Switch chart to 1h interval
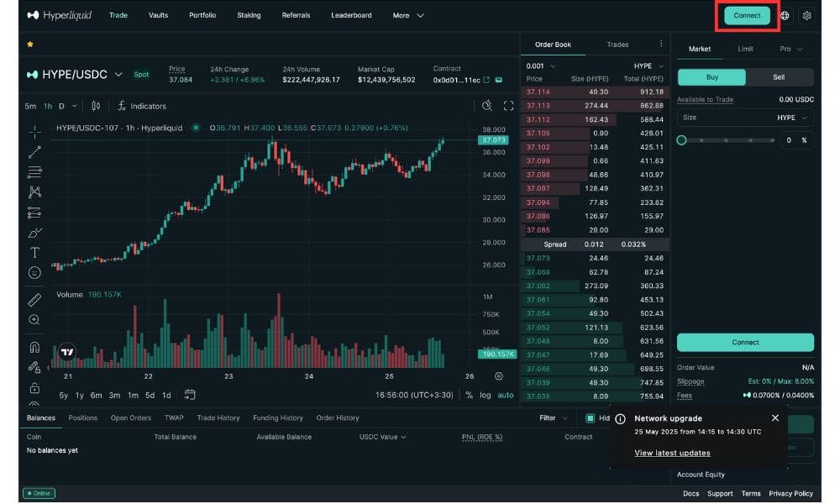 point(48,106)
